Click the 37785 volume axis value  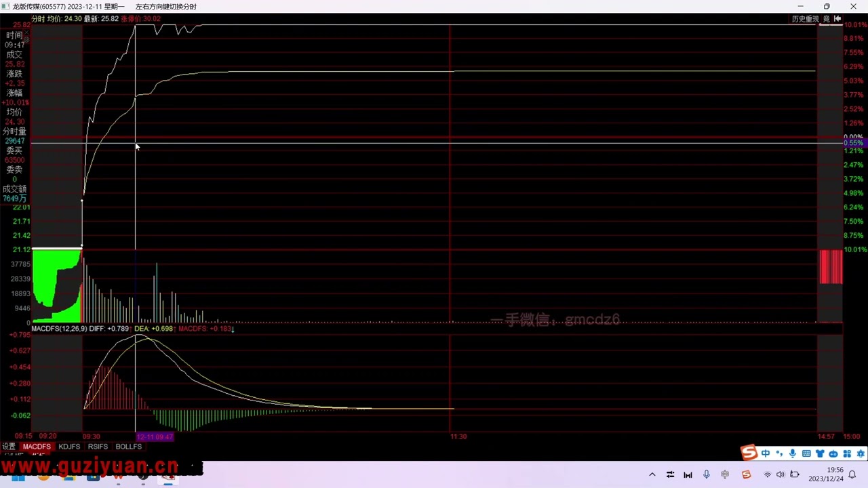point(21,264)
